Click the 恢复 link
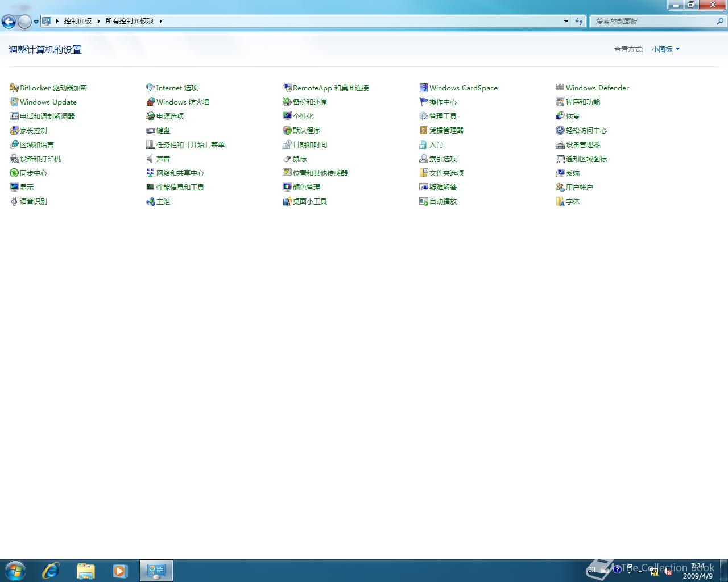The image size is (728, 582). [x=573, y=116]
